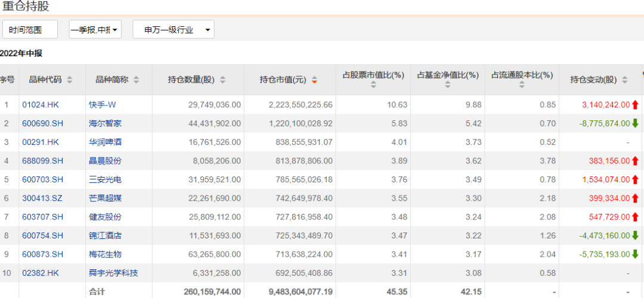The height and width of the screenshot is (298, 644).
Task: Sort by 持仓市值(元) active sort arrow
Action: point(314,80)
